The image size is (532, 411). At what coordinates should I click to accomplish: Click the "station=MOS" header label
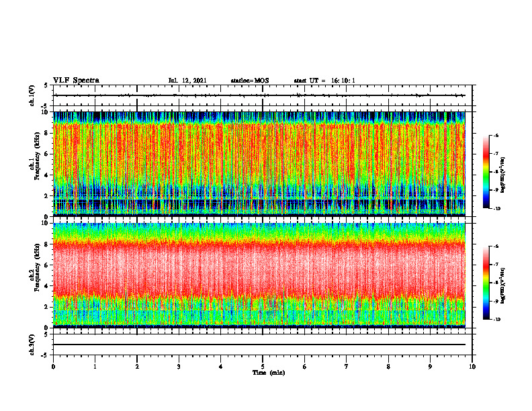coord(250,81)
